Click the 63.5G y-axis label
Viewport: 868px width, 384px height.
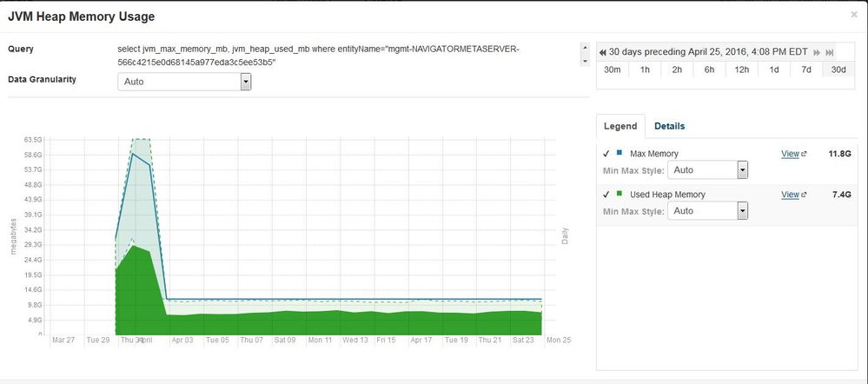tap(33, 140)
